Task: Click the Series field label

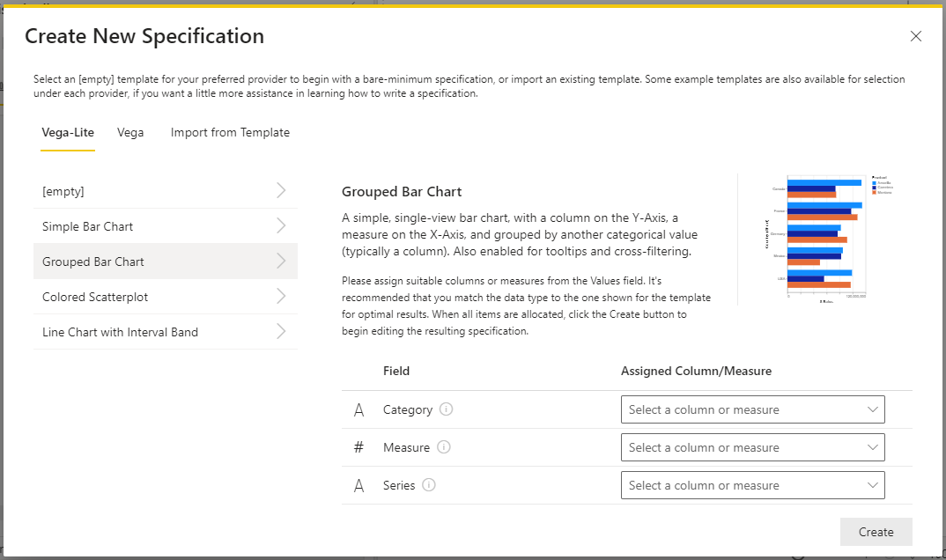Action: click(399, 485)
